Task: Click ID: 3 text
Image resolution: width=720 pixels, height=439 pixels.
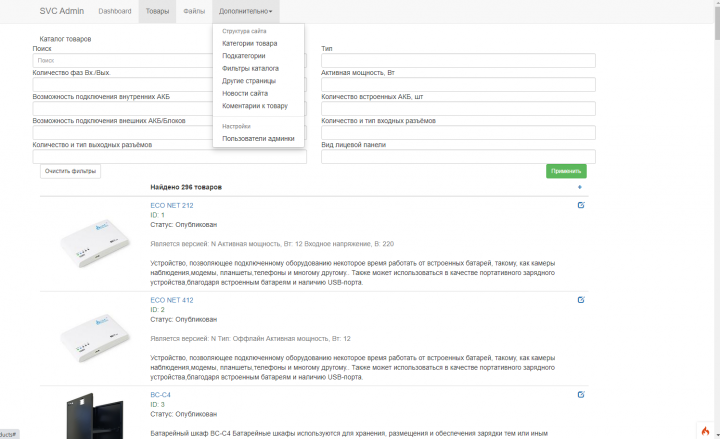Action: point(157,404)
